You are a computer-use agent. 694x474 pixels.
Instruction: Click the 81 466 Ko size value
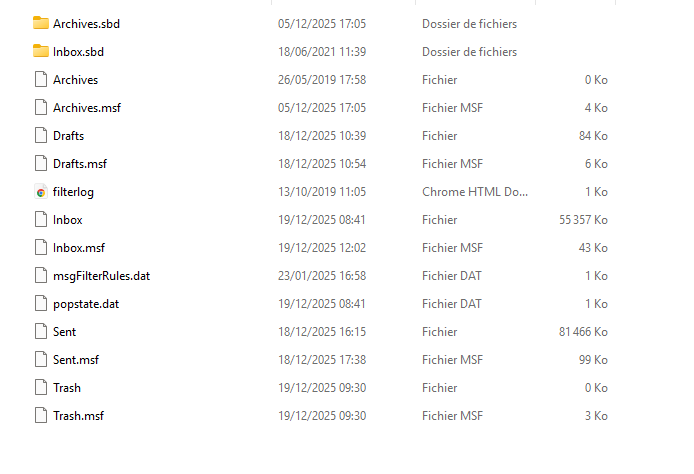click(583, 331)
